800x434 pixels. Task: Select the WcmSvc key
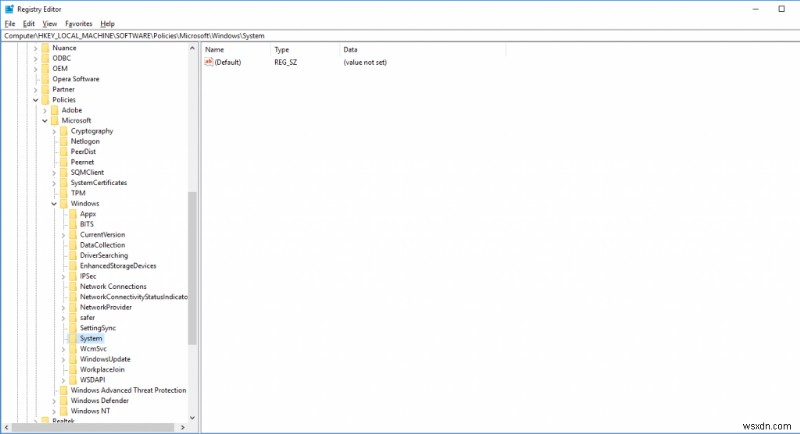(x=93, y=348)
